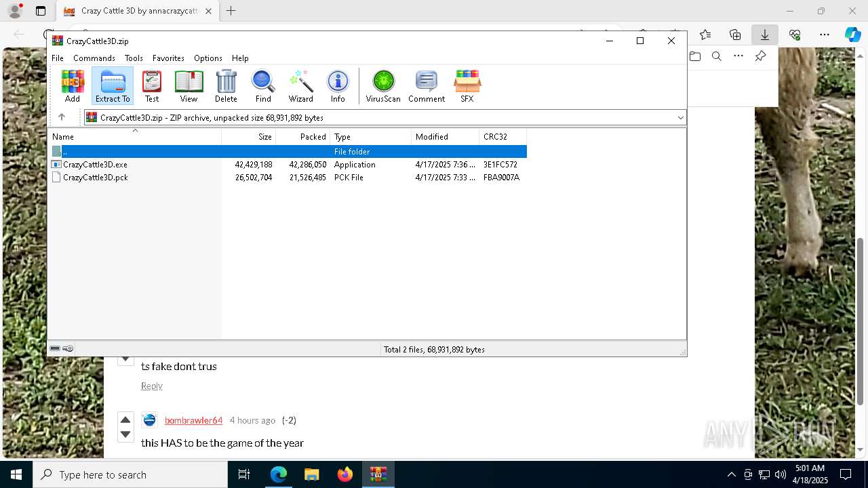Start VirusScan on the archive
This screenshot has height=488, width=868.
(x=383, y=86)
